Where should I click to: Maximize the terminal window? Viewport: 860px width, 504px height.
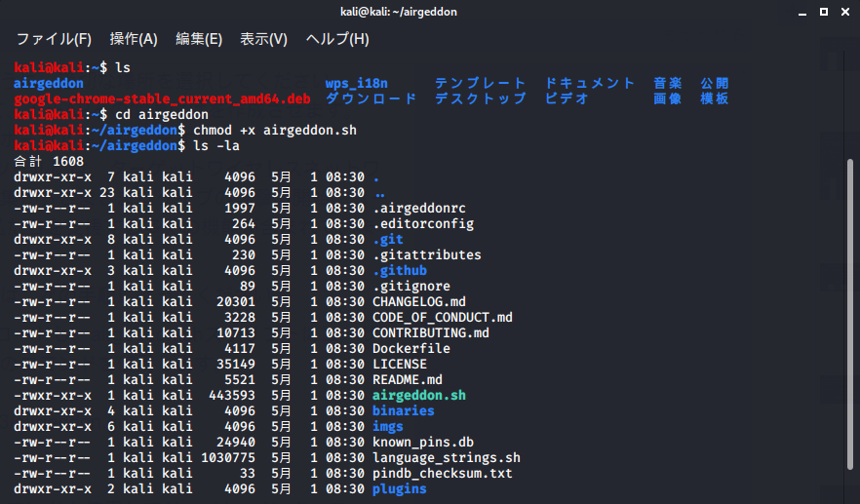click(824, 12)
